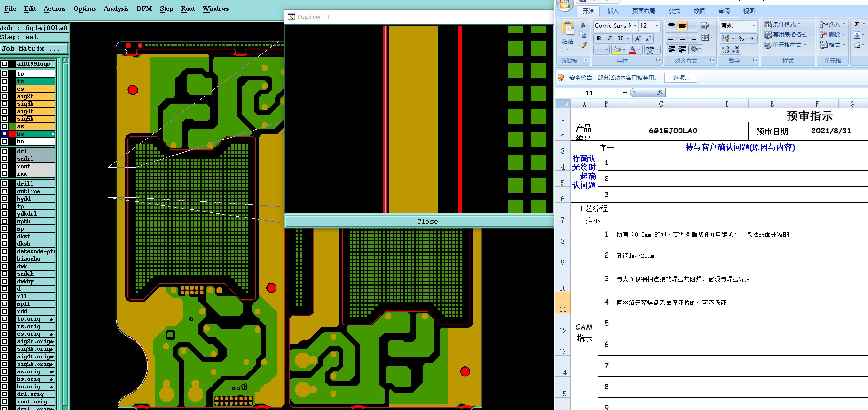The width and height of the screenshot is (868, 410).
Task: Open the fill color dropdown arrow
Action: [624, 49]
